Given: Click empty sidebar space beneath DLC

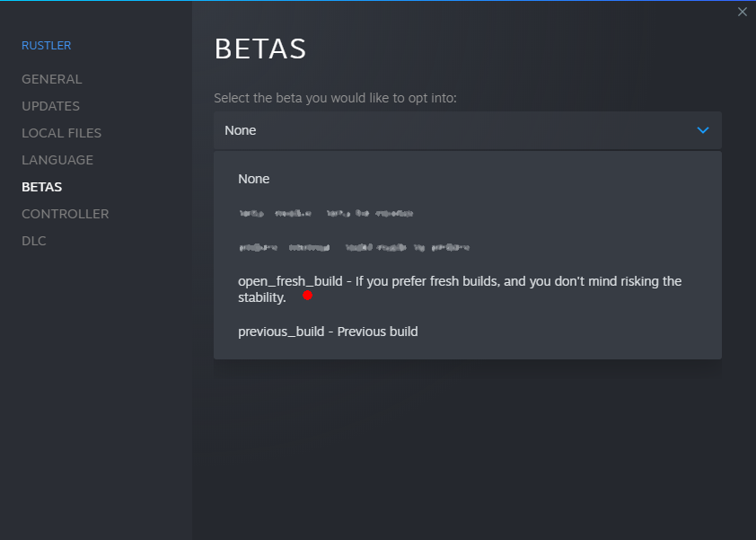Looking at the screenshot, I should pyautogui.click(x=96, y=386).
